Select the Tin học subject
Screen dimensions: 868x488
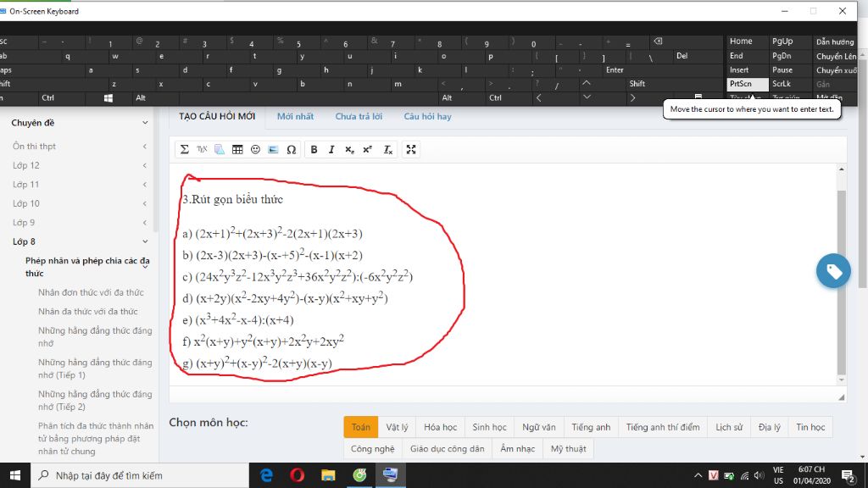[810, 427]
